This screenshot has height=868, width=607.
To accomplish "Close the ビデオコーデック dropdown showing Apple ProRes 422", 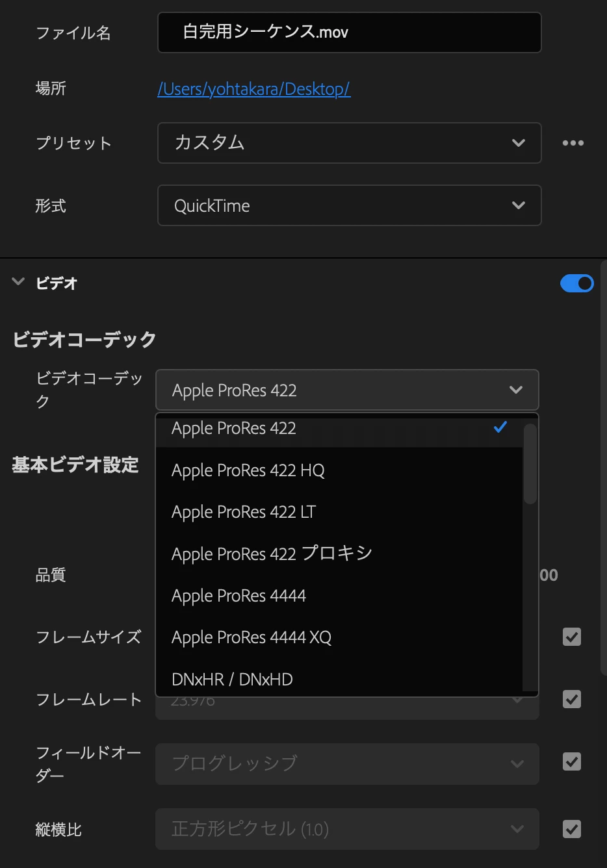I will (347, 390).
